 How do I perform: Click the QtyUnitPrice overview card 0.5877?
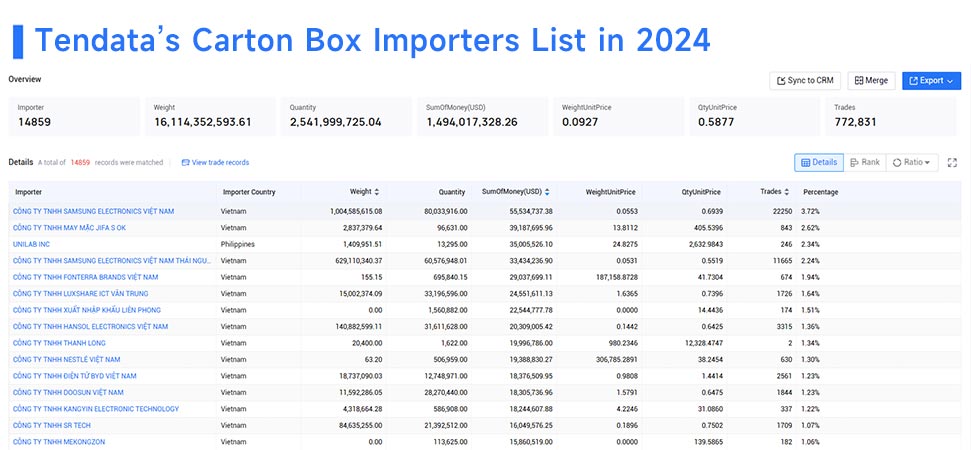[755, 116]
